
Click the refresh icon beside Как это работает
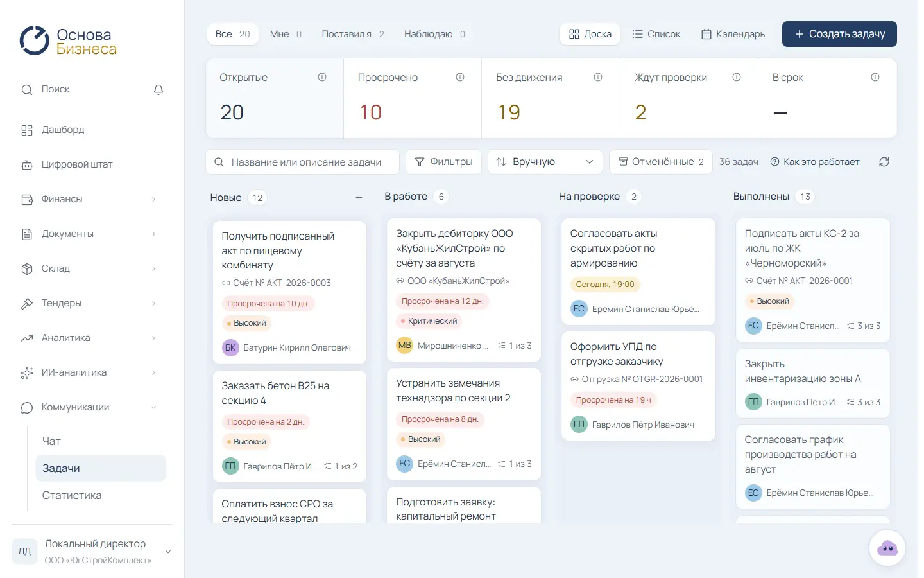pos(884,162)
